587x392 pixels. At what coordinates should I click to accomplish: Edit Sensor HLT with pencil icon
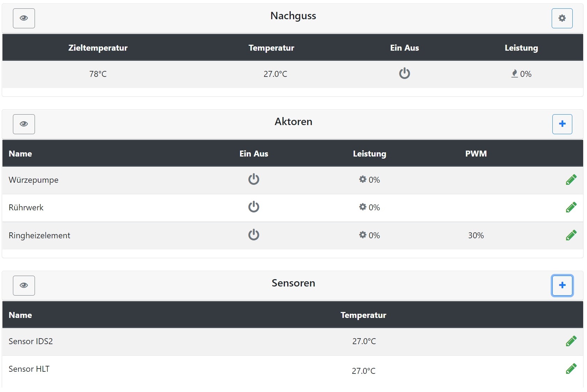click(571, 369)
